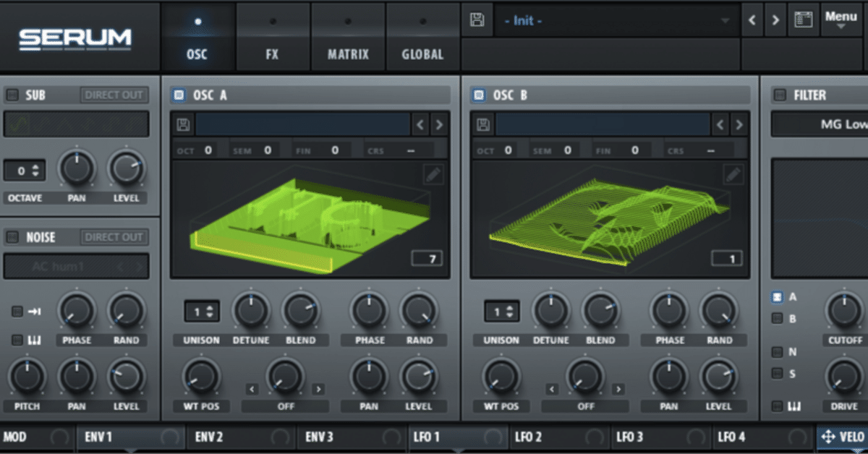The image size is (868, 454).
Task: Adjust OSC B unison voices stepper
Action: [501, 312]
